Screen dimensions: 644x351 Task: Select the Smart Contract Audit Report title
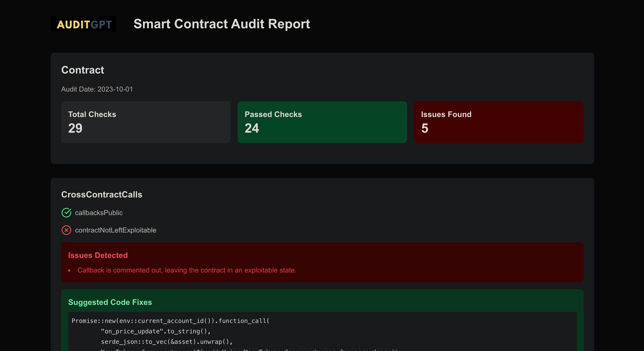tap(222, 24)
